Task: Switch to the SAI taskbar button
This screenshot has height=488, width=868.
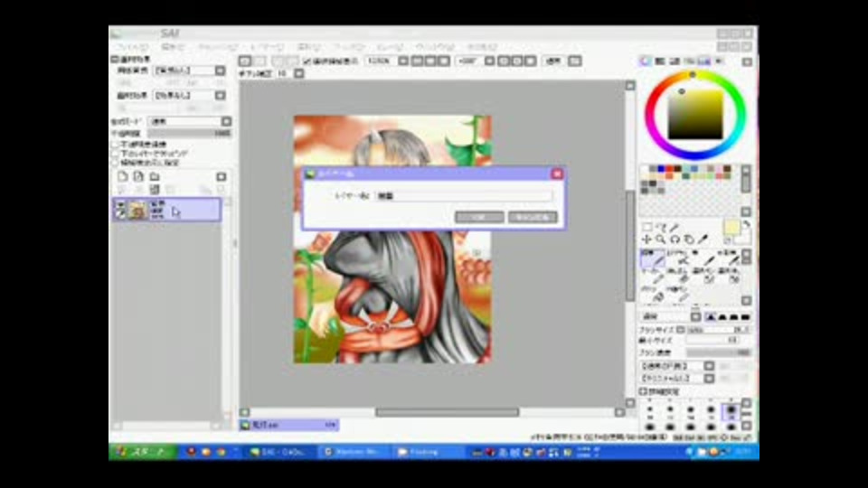Action: click(x=279, y=452)
